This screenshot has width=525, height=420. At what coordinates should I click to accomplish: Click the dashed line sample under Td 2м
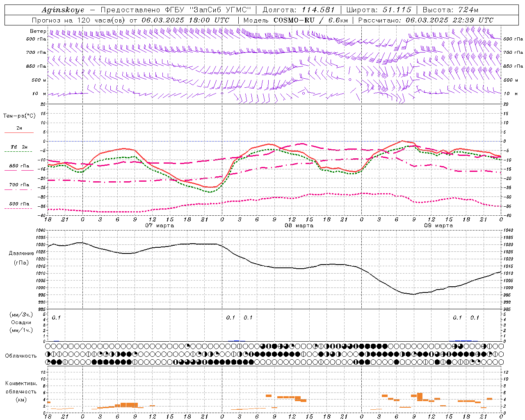[18, 152]
